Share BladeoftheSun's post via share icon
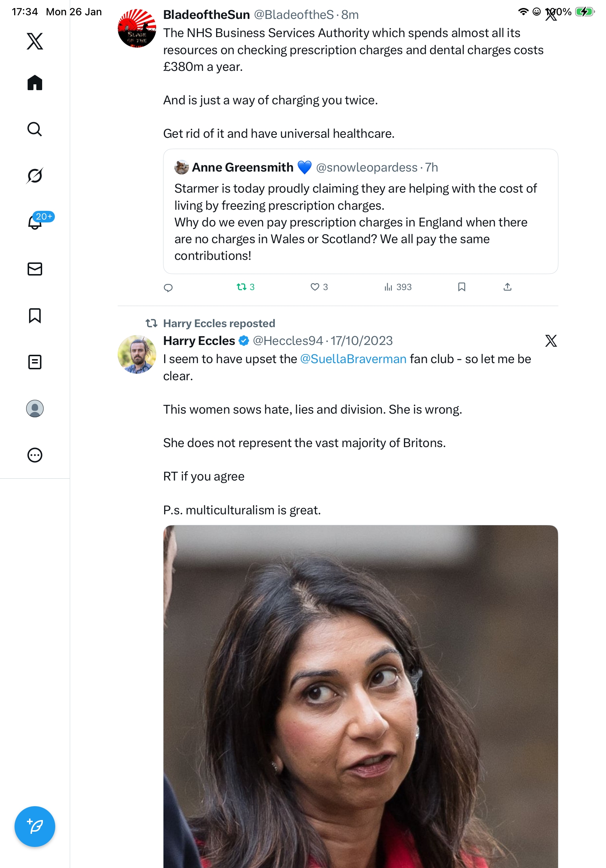The width and height of the screenshot is (606, 868). click(x=507, y=287)
